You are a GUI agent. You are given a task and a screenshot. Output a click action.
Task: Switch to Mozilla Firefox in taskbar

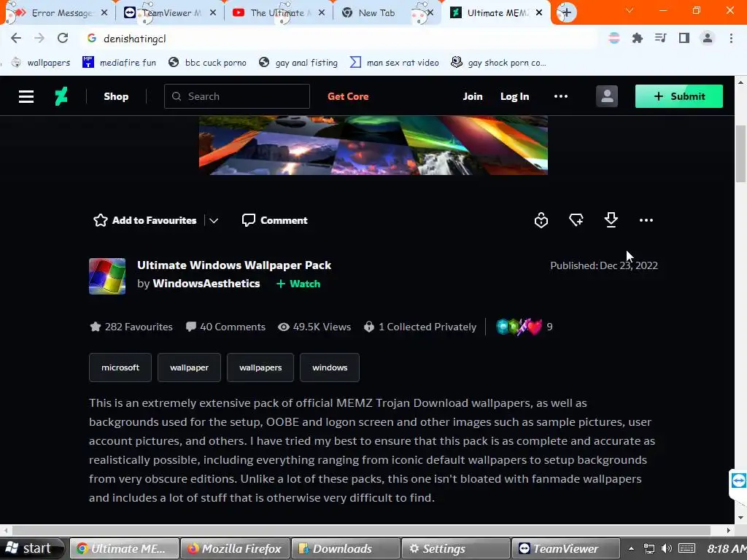tap(235, 548)
